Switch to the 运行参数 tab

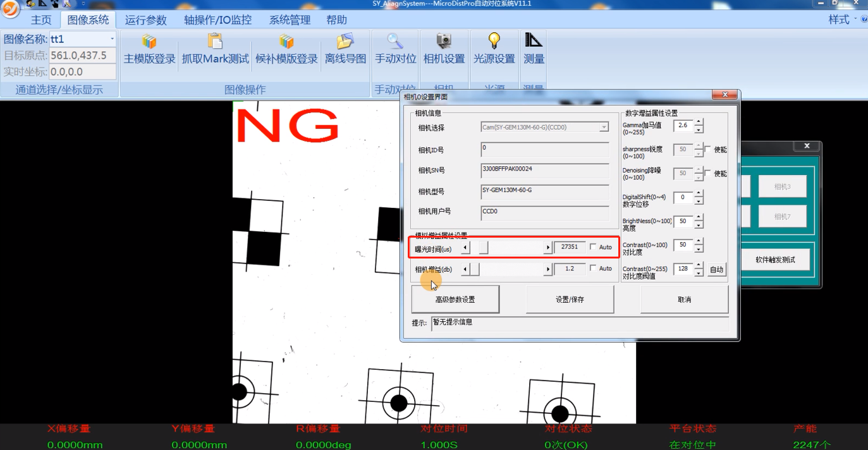145,20
